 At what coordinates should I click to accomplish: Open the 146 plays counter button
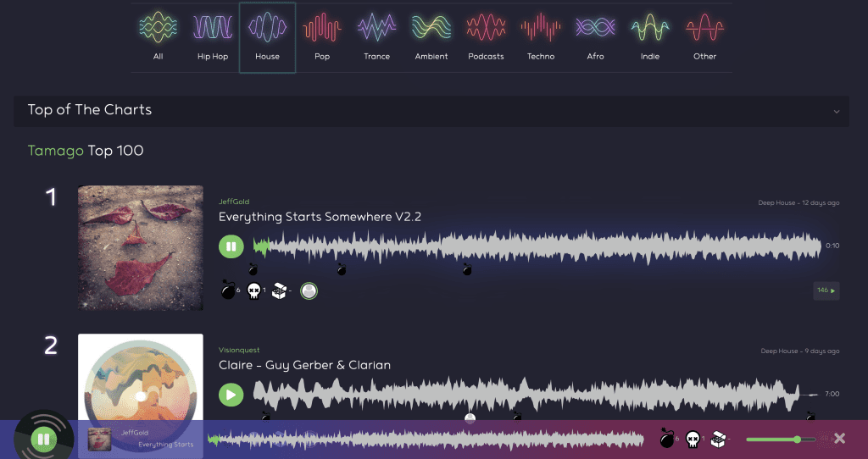[x=826, y=290]
